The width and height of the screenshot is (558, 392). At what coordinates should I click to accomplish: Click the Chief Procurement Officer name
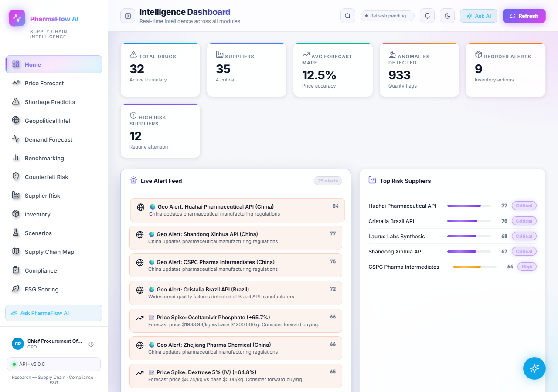pos(55,341)
